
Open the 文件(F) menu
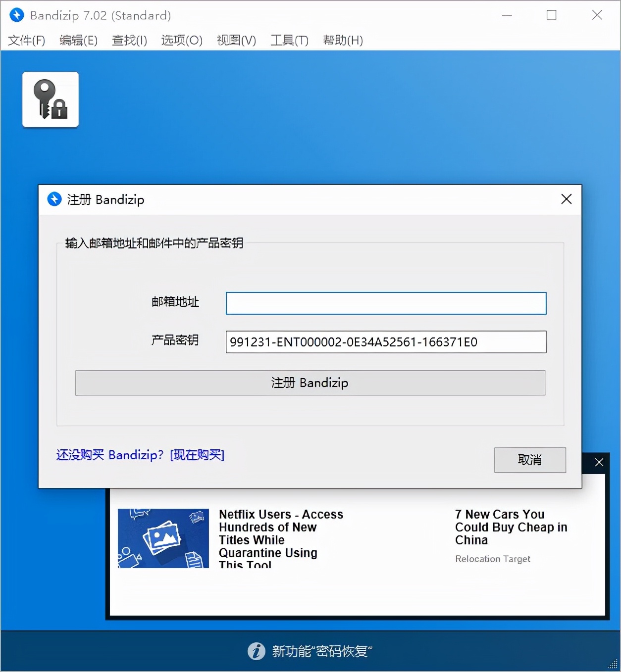click(x=26, y=41)
